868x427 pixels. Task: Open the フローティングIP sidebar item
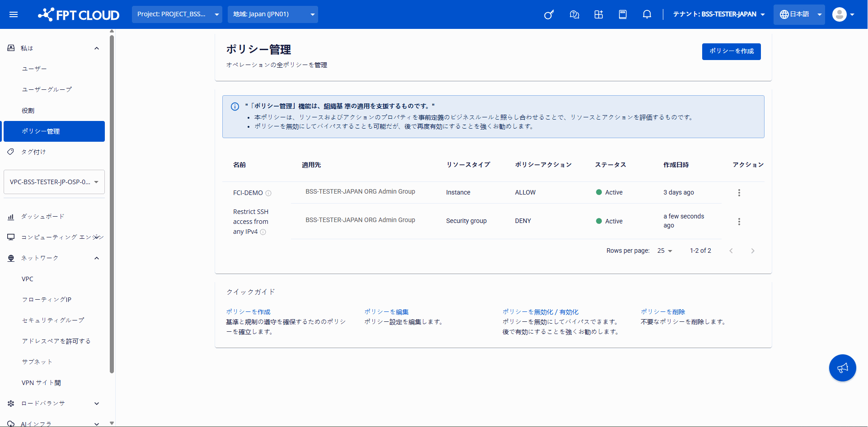(x=47, y=300)
